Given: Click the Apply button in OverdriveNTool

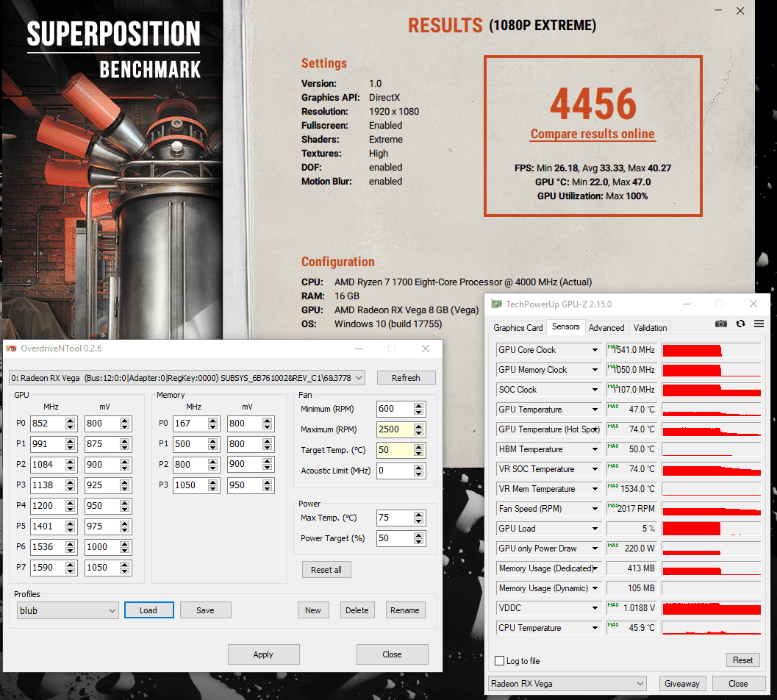Looking at the screenshot, I should click(x=263, y=654).
